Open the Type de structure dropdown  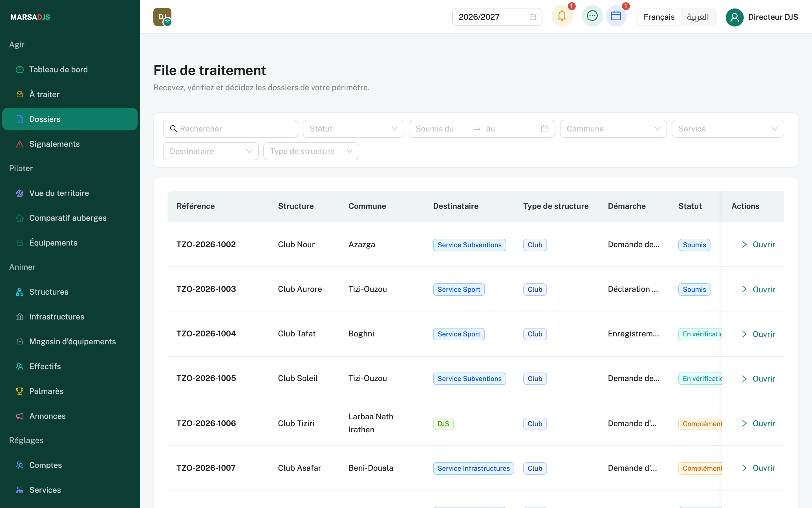[x=311, y=151]
